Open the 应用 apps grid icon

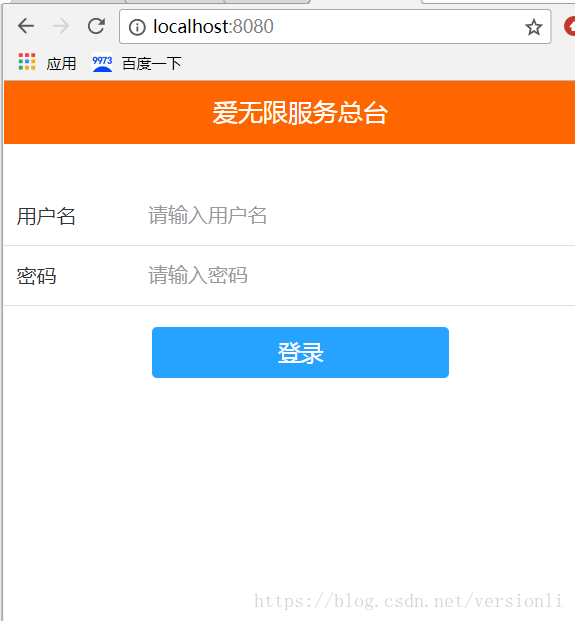click(x=27, y=62)
